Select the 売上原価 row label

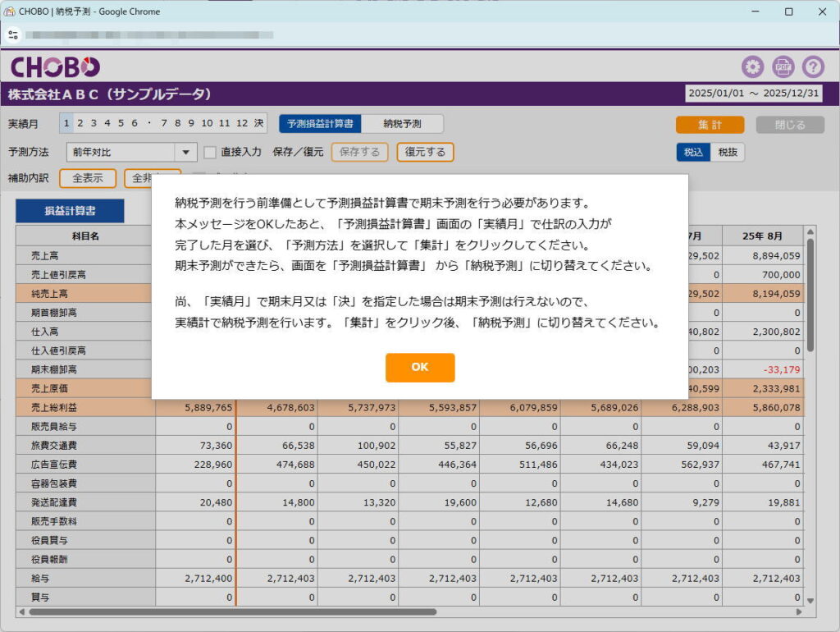pos(49,388)
